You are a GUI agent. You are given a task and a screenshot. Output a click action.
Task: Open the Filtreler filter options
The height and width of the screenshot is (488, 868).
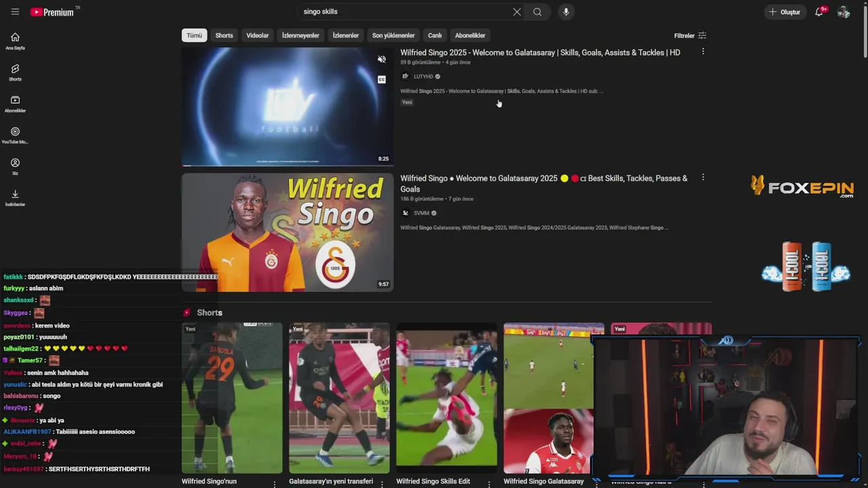click(x=690, y=35)
